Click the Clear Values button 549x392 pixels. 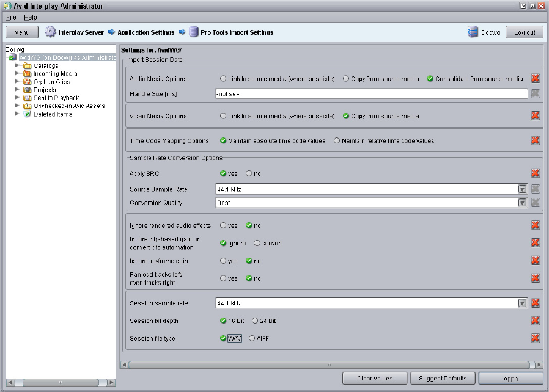click(x=375, y=379)
